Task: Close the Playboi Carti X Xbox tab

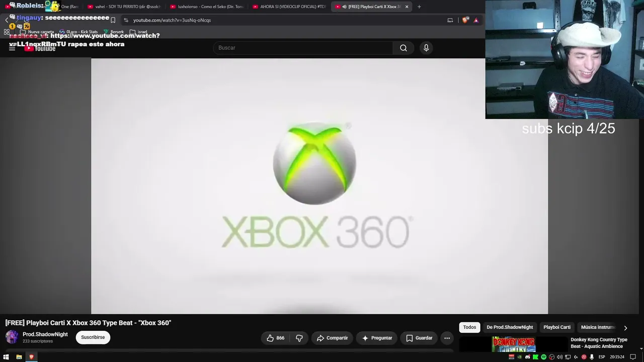Action: (407, 7)
